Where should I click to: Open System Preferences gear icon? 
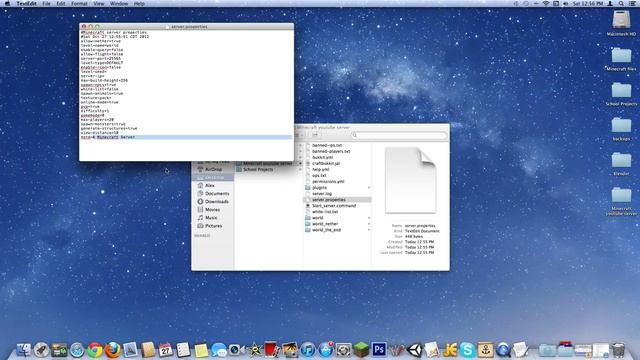[343, 350]
